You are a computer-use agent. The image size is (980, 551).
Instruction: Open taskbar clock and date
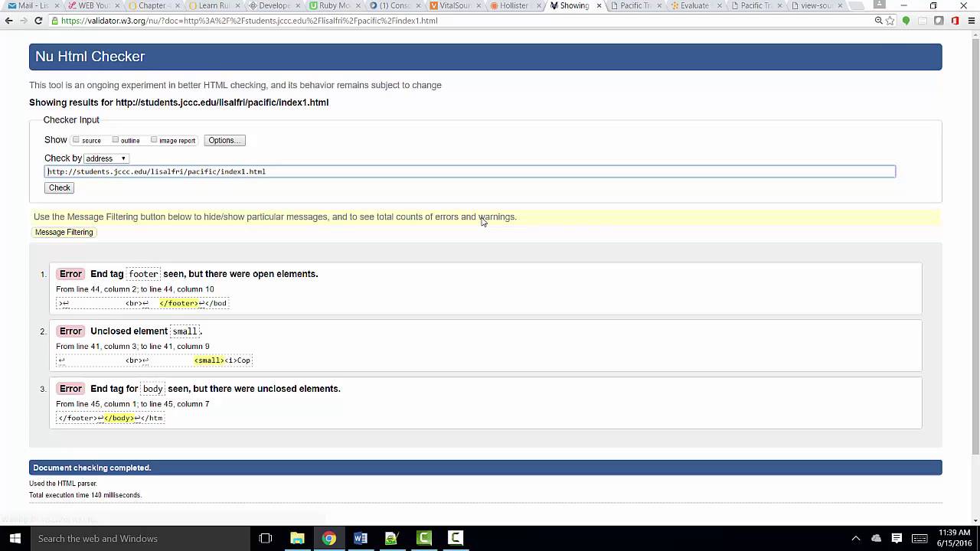tap(955, 538)
